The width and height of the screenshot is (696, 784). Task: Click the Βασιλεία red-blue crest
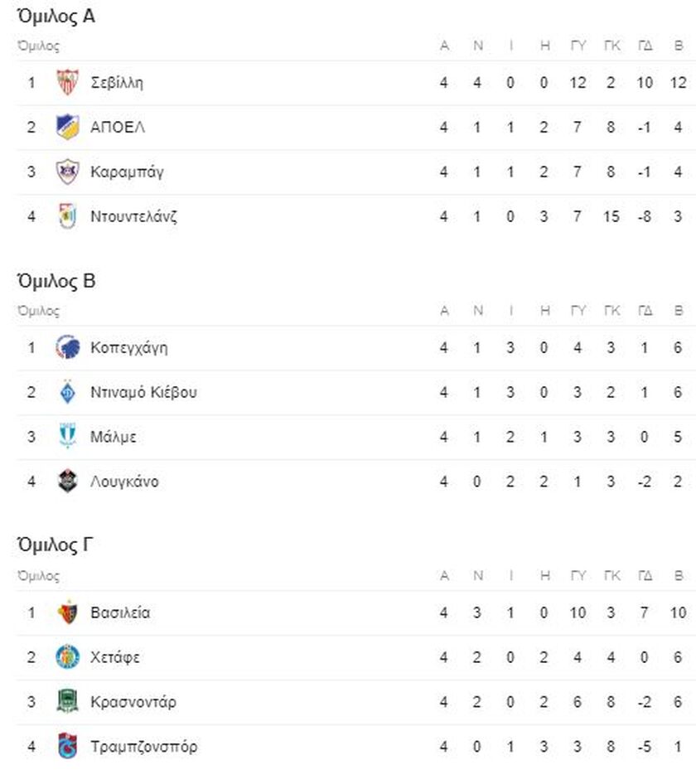tap(67, 612)
